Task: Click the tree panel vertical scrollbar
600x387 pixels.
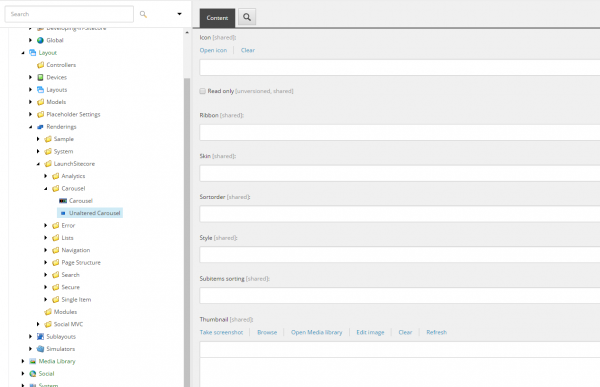Action: pos(187,232)
